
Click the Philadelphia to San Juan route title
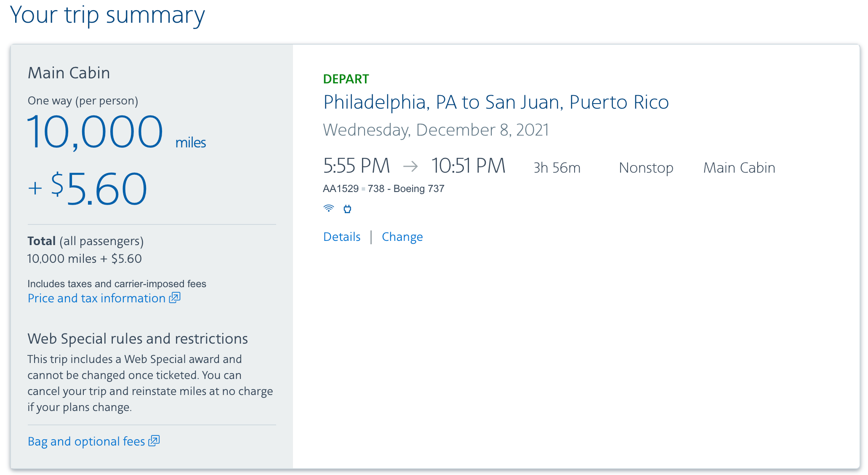(495, 102)
